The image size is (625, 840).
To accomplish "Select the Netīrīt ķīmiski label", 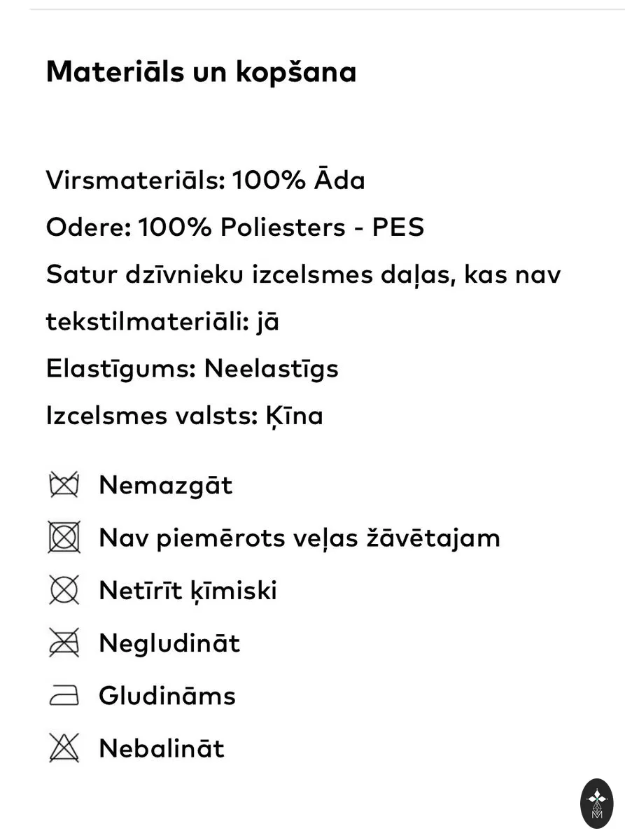I will 188,590.
